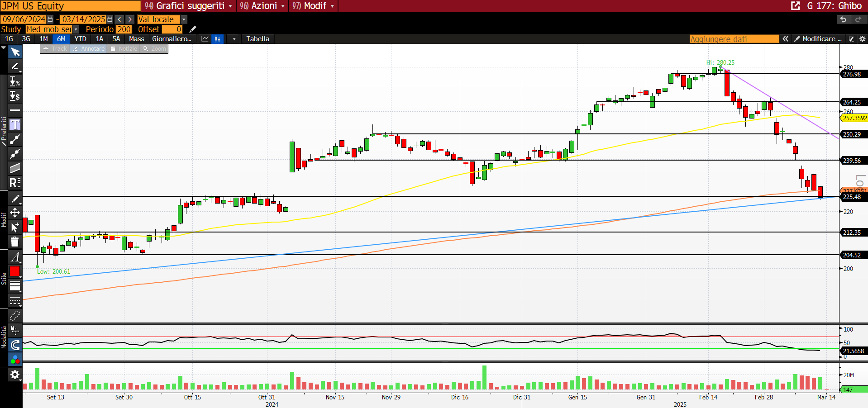Select the 1M time range
Viewport: 868px width, 408px height.
(x=43, y=39)
